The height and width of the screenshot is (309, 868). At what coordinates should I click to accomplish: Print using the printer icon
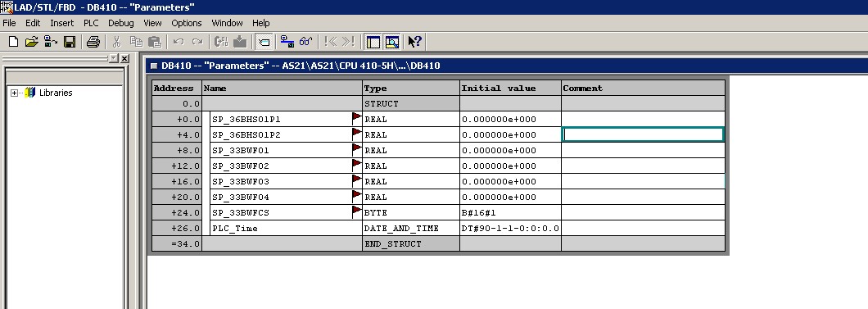[x=93, y=42]
